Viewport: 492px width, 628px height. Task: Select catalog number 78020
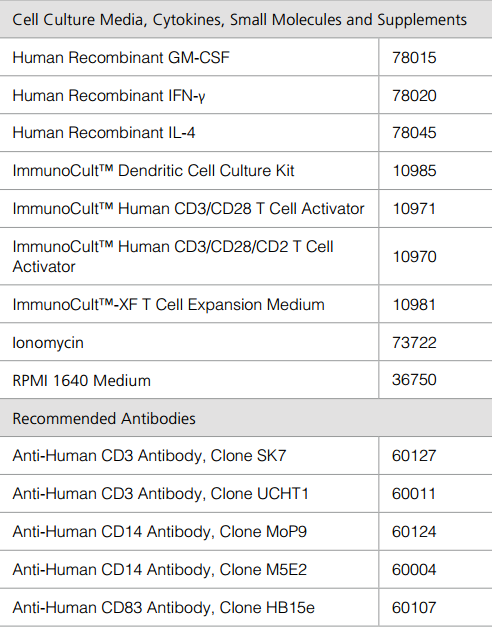click(x=414, y=95)
